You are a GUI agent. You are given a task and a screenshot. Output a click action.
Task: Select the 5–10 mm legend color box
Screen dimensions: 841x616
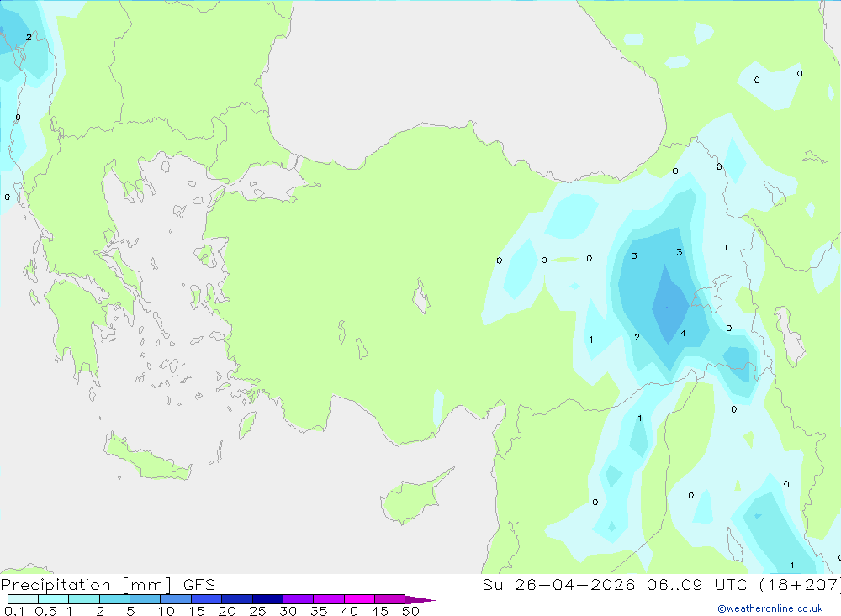tap(145, 599)
